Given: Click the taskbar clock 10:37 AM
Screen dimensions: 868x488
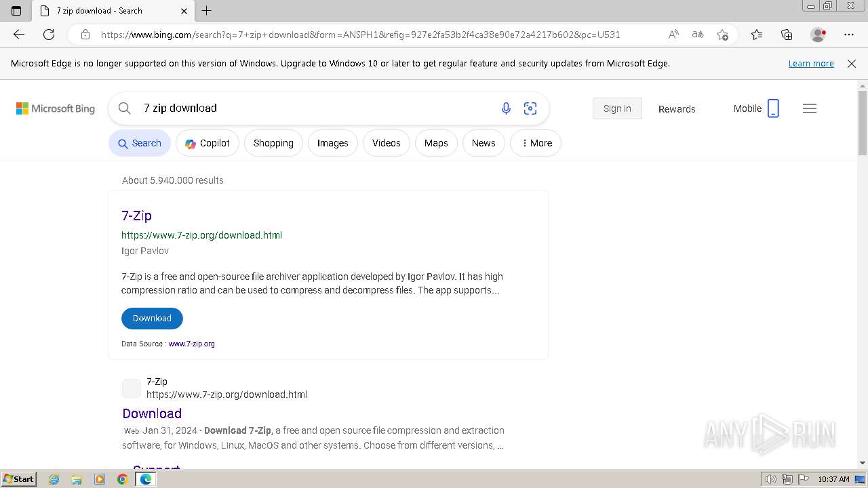Looking at the screenshot, I should point(833,479).
